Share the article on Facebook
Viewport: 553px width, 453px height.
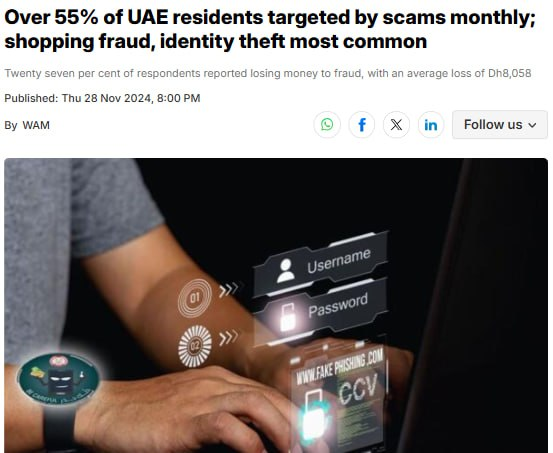[361, 125]
